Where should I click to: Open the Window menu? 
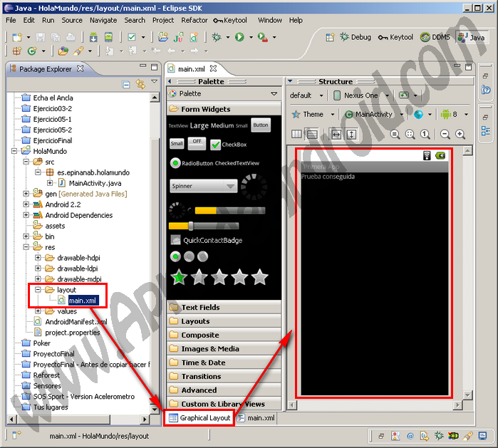(269, 21)
